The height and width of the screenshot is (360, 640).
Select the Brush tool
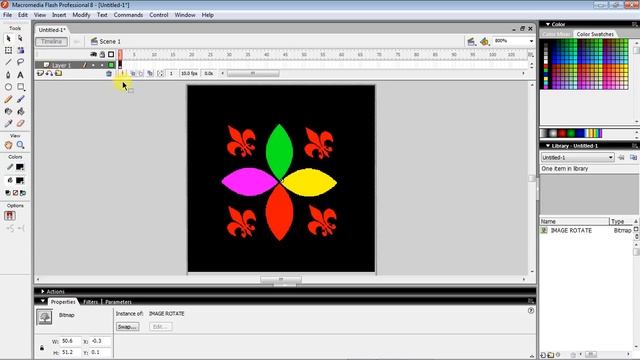[x=20, y=99]
